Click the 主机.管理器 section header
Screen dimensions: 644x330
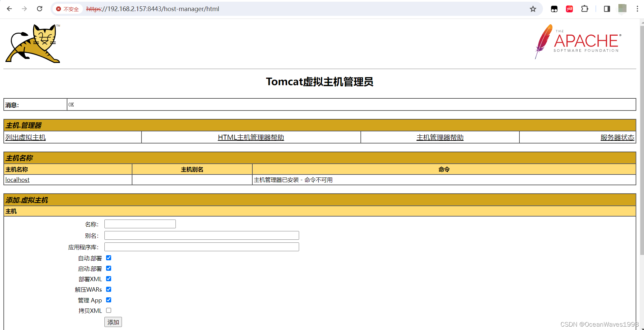(320, 125)
